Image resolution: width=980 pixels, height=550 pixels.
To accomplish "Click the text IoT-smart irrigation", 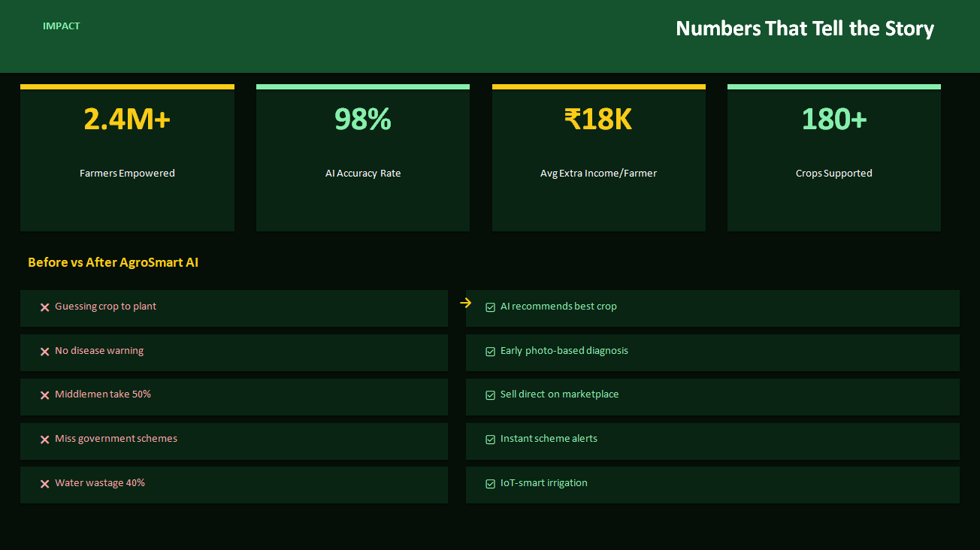I will (544, 483).
